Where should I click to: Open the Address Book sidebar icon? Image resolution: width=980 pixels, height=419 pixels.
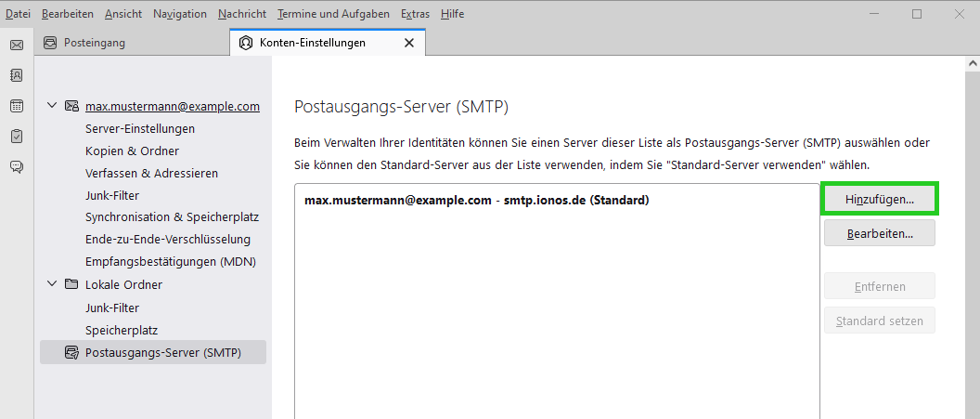tap(17, 75)
